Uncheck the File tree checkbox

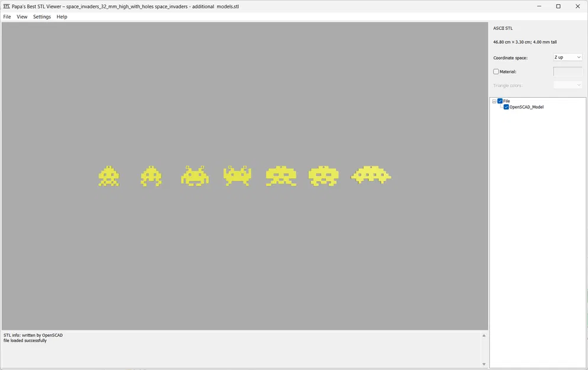(x=500, y=101)
